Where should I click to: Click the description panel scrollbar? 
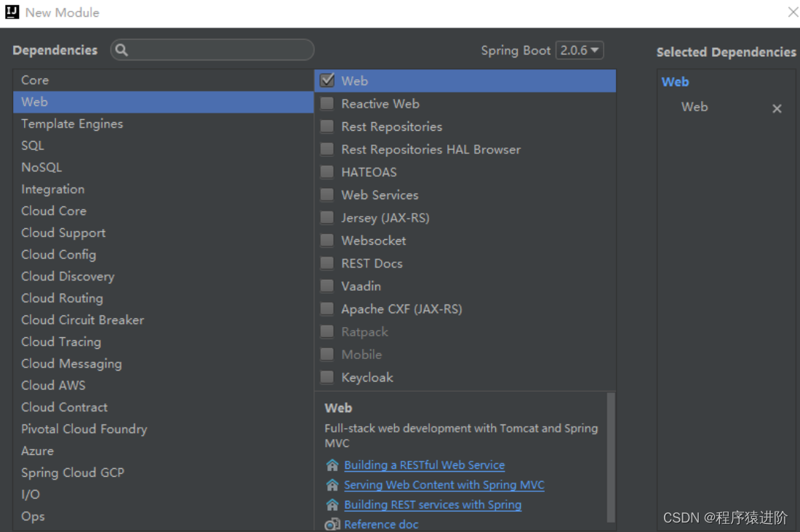point(611,458)
